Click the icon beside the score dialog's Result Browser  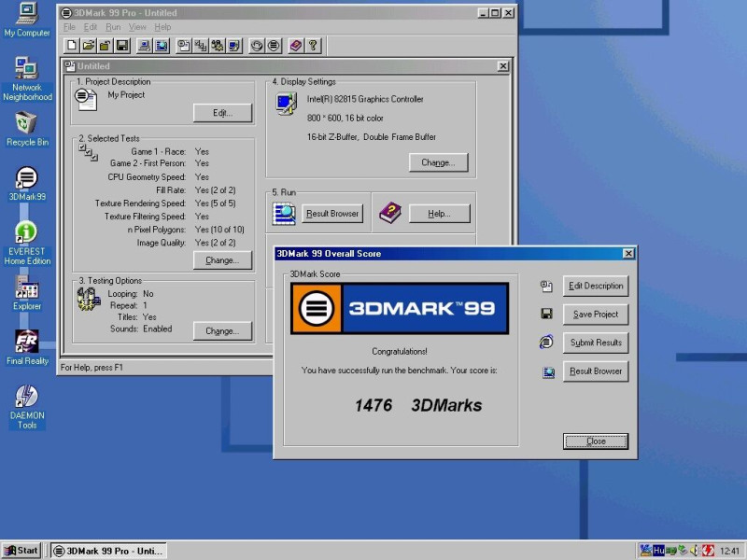click(x=548, y=371)
